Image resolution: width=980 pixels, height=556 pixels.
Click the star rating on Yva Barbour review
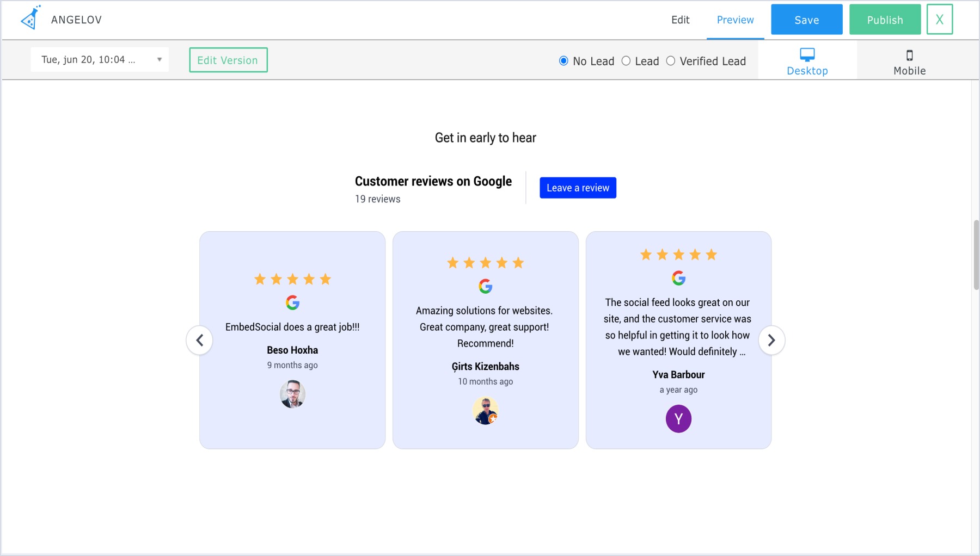(x=678, y=255)
